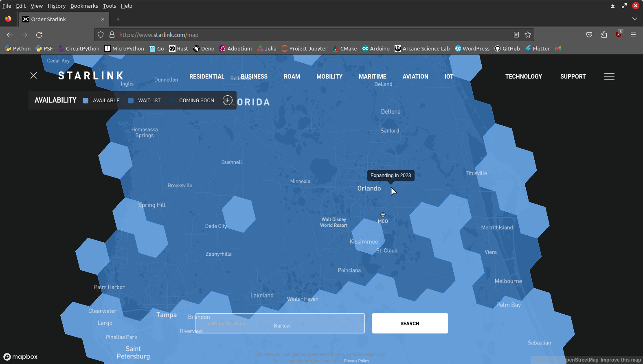Open the tracking protection shield icon

point(101,35)
